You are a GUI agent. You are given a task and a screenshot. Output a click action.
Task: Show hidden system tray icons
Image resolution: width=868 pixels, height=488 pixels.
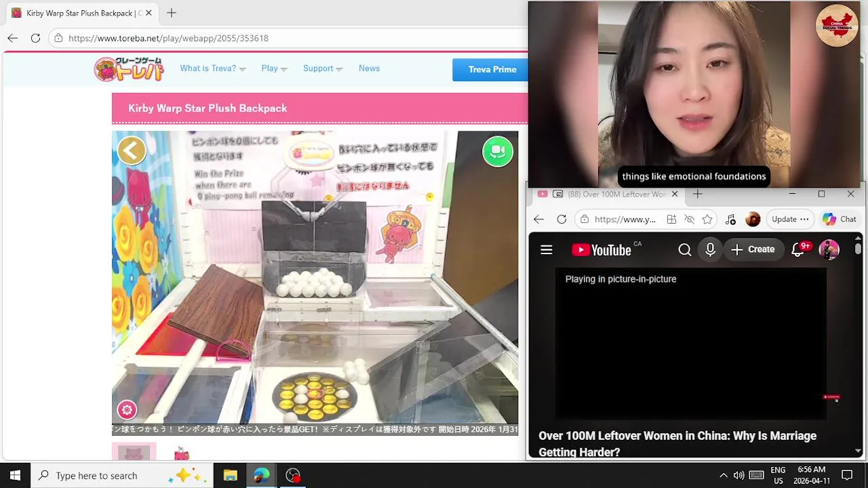coord(723,475)
